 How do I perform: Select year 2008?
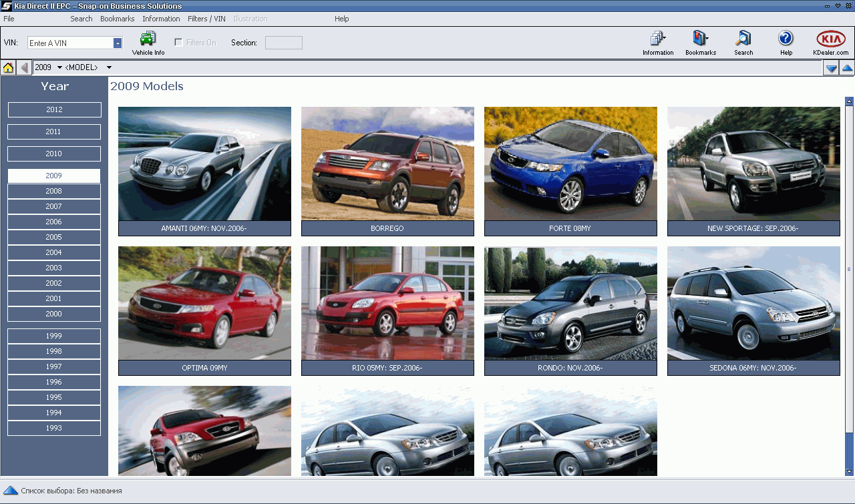[54, 191]
